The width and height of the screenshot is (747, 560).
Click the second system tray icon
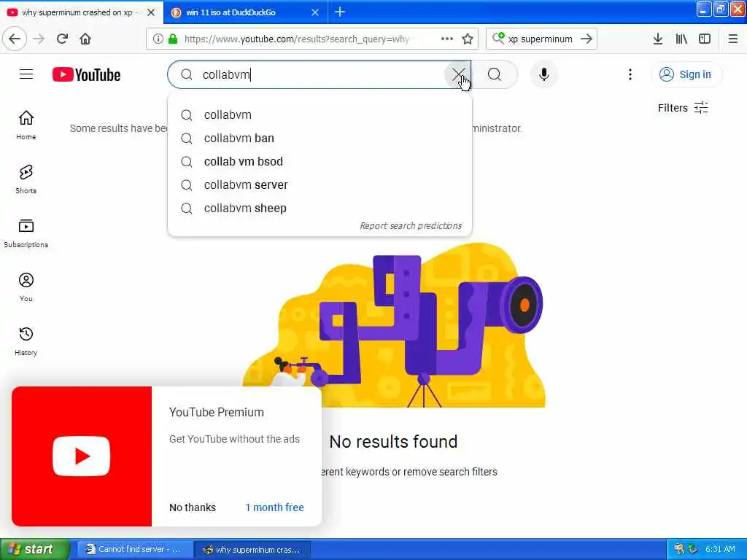(693, 549)
